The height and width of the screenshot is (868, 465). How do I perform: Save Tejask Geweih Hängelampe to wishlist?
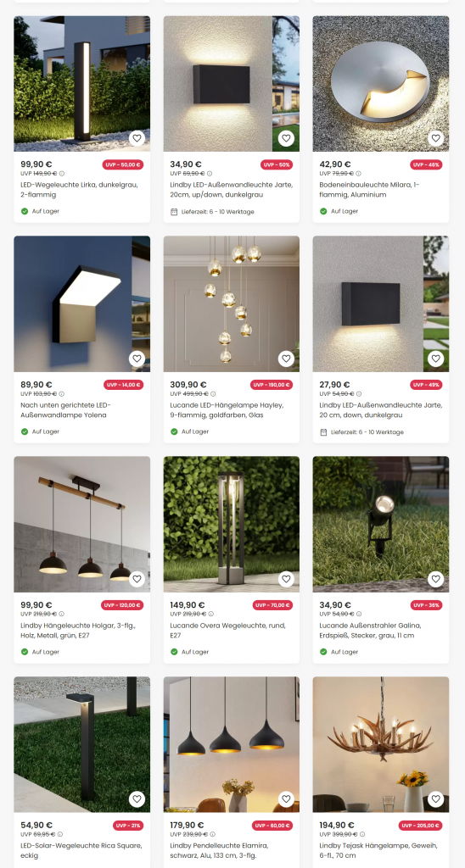click(x=435, y=799)
